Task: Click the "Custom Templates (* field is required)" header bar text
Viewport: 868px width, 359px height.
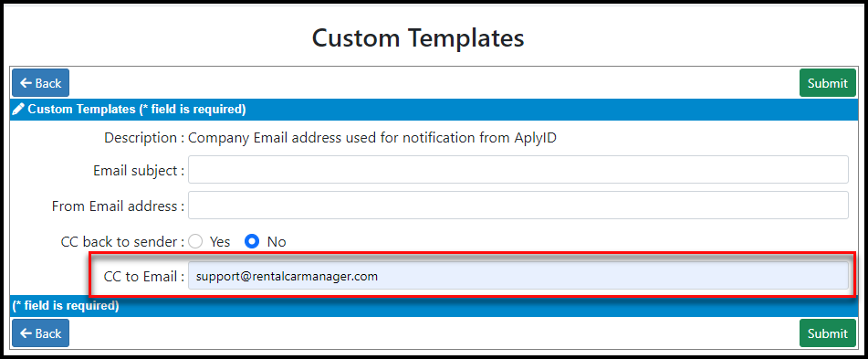Action: (137, 109)
